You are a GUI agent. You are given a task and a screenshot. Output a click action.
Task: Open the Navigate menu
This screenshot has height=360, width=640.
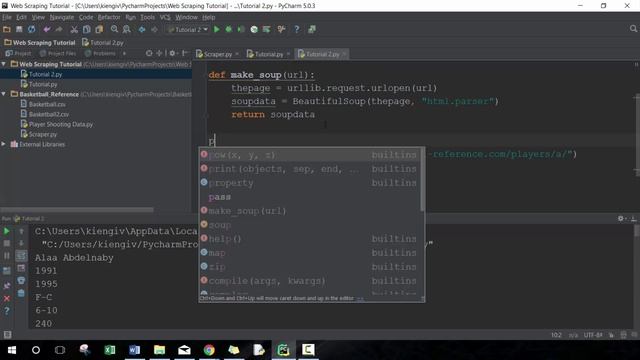62,17
